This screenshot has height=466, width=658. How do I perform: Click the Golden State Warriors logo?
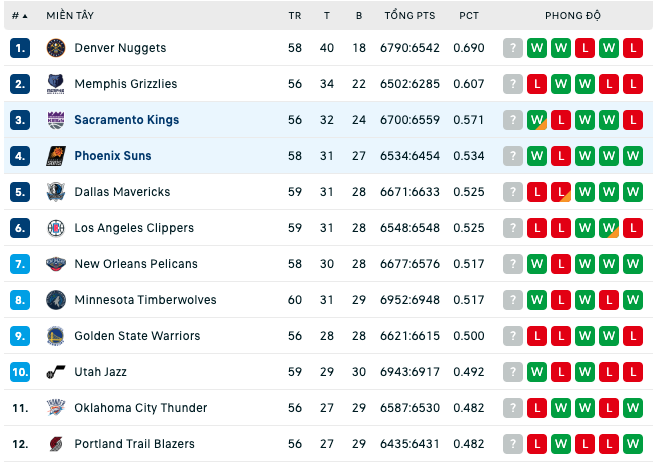click(56, 336)
